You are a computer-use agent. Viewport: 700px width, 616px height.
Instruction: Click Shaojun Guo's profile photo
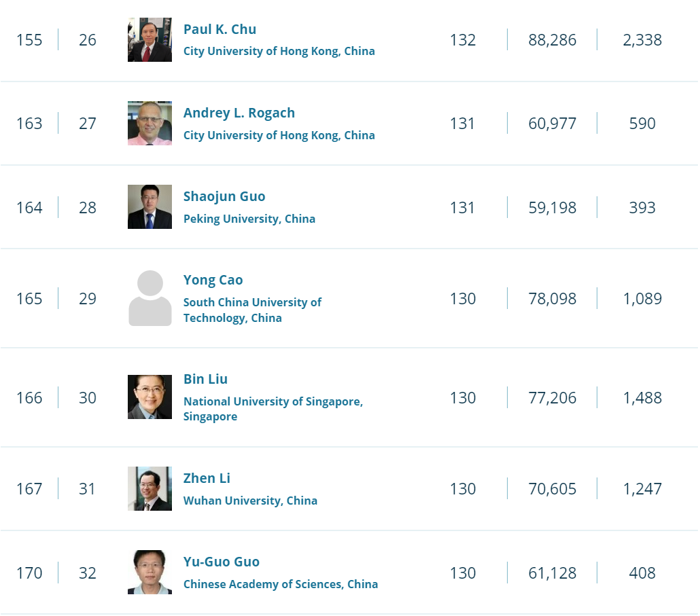tap(150, 207)
